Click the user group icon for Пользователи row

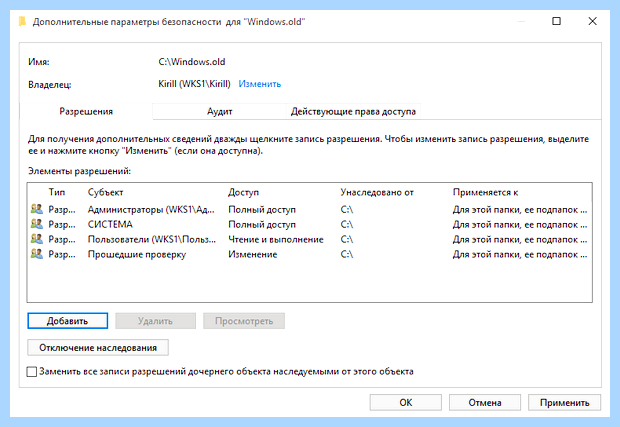(x=36, y=239)
